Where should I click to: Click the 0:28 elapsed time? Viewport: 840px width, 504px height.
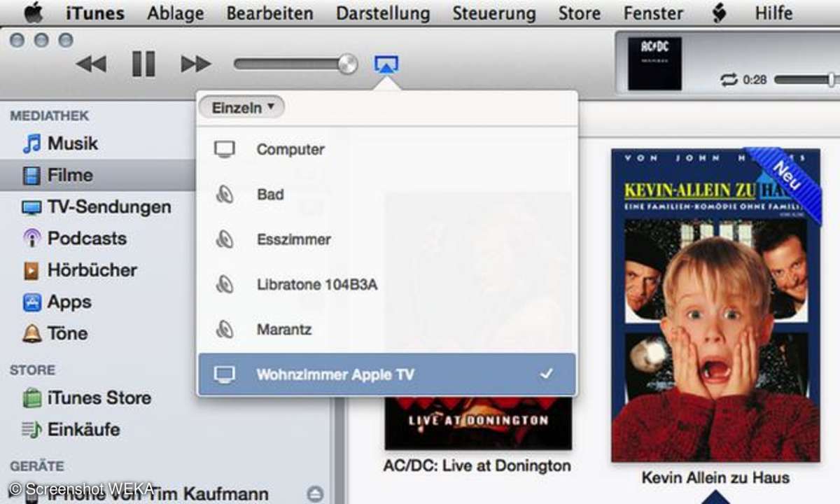[x=755, y=80]
